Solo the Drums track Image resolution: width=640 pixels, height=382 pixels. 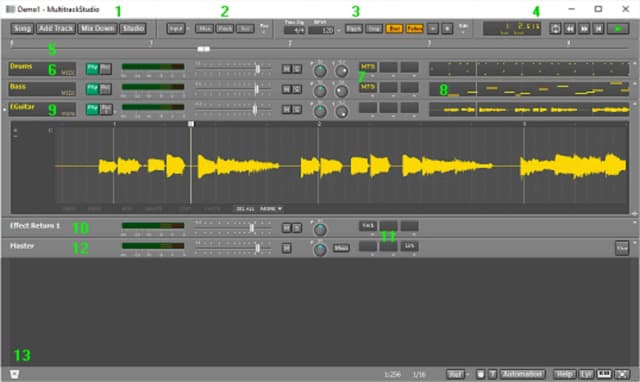[x=298, y=69]
